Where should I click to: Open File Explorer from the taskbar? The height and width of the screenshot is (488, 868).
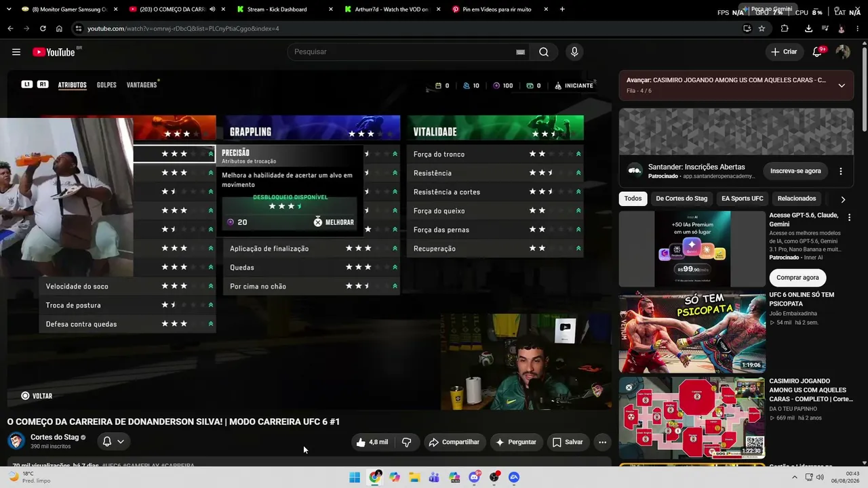(x=414, y=477)
